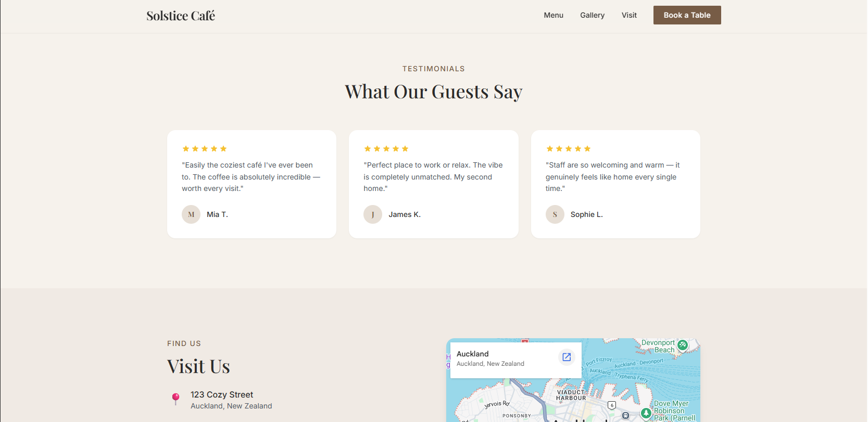Image resolution: width=868 pixels, height=422 pixels.
Task: Click the 'What Our Guests Say' heading
Action: click(x=434, y=92)
